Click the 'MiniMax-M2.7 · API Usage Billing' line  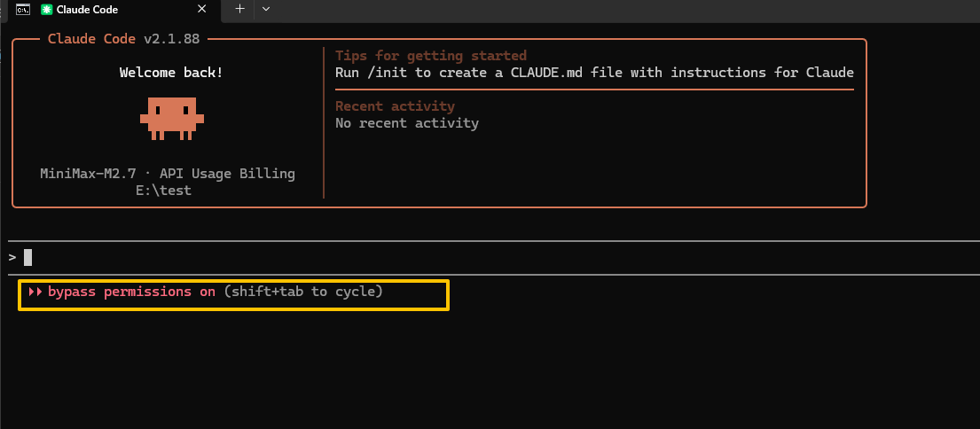[168, 174]
